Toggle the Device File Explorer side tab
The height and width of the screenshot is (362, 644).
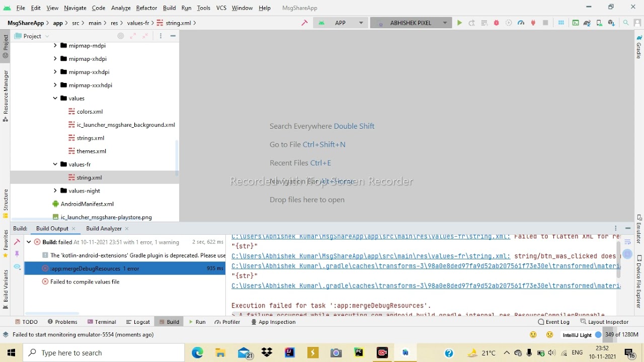click(639, 282)
